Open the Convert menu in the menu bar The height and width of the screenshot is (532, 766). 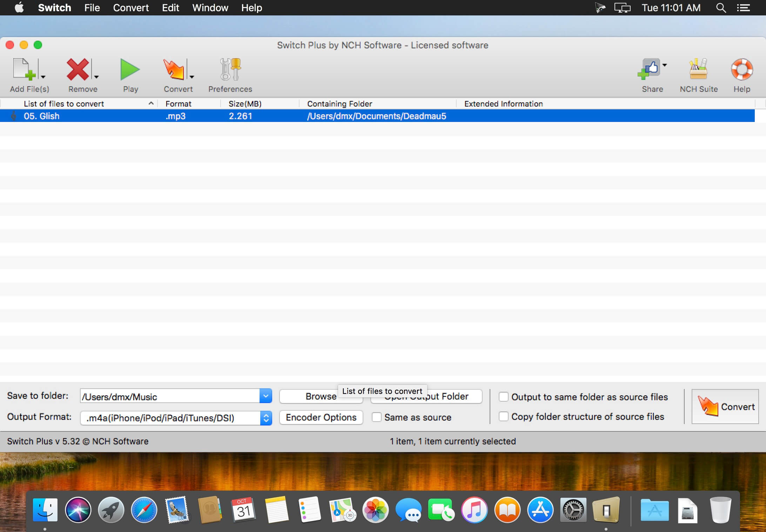(131, 8)
